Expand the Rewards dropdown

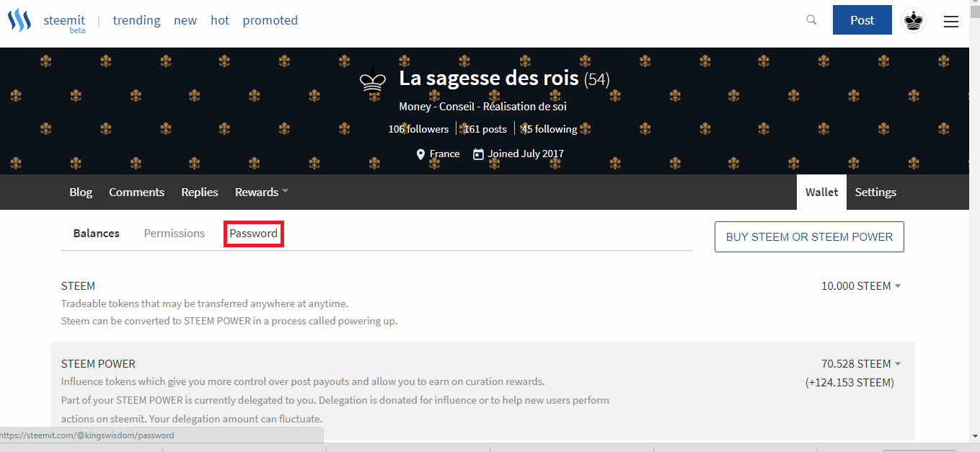click(262, 192)
